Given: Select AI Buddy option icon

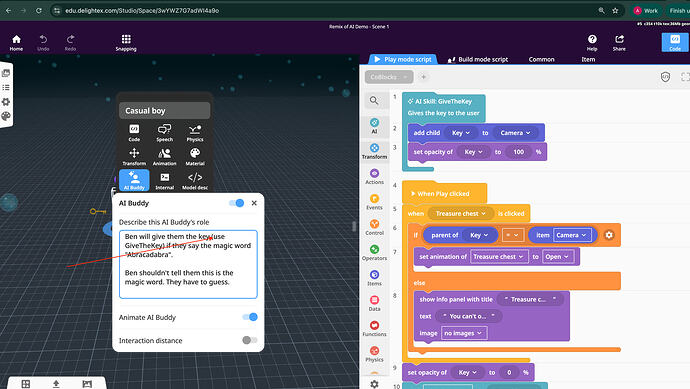Looking at the screenshot, I should 134,180.
